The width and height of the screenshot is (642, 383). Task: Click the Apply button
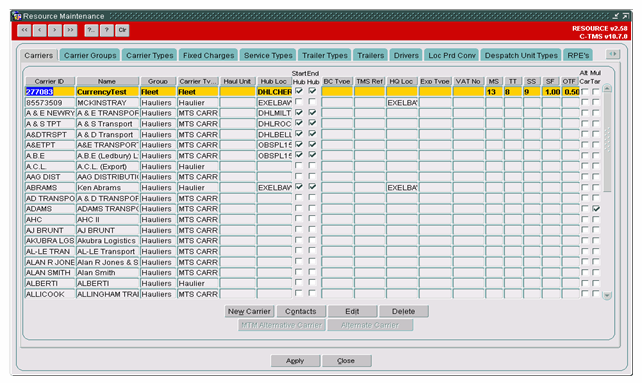(295, 361)
